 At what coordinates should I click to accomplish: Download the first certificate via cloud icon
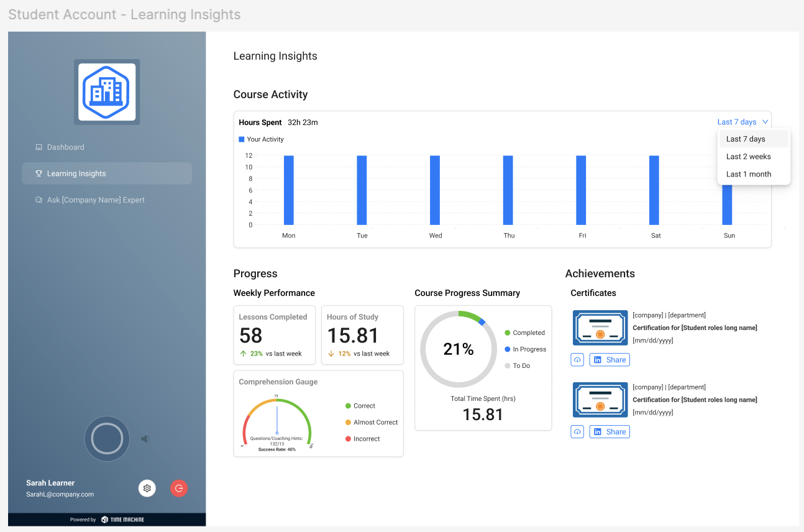click(577, 360)
